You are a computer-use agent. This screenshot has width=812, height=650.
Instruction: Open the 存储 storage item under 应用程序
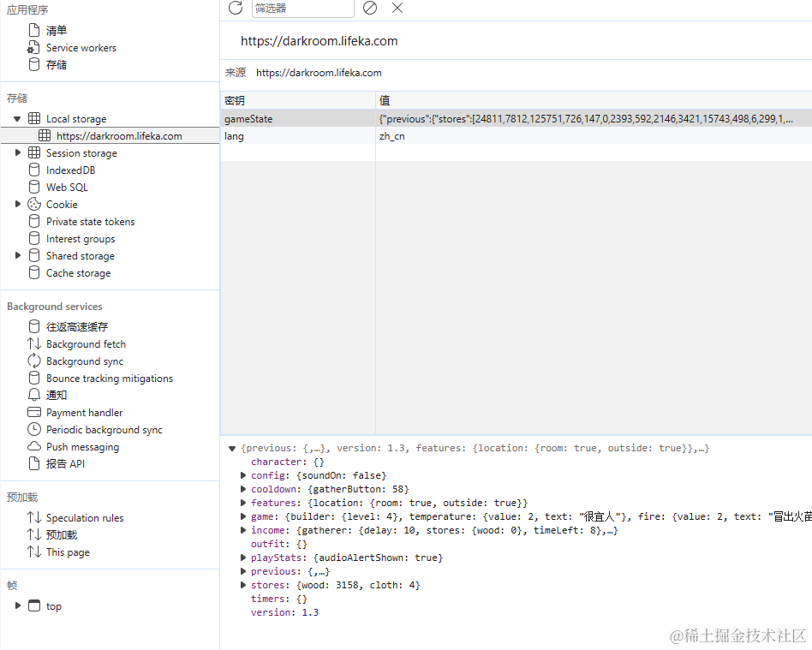pyautogui.click(x=56, y=65)
